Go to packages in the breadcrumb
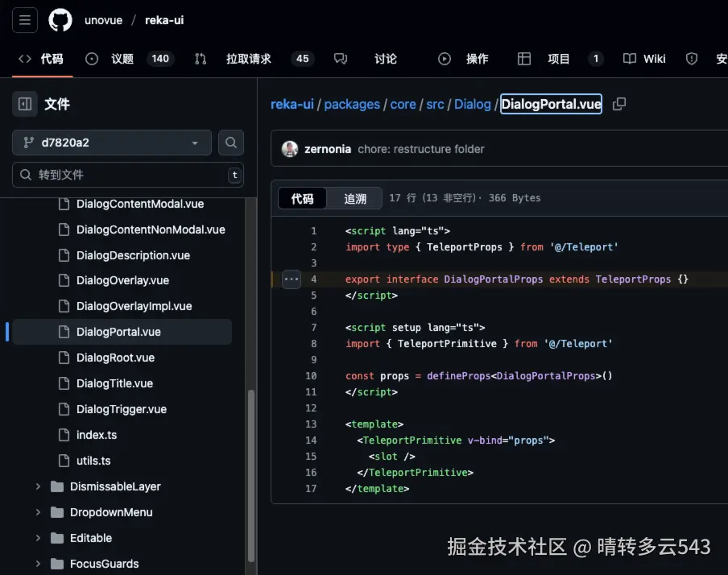 (352, 104)
